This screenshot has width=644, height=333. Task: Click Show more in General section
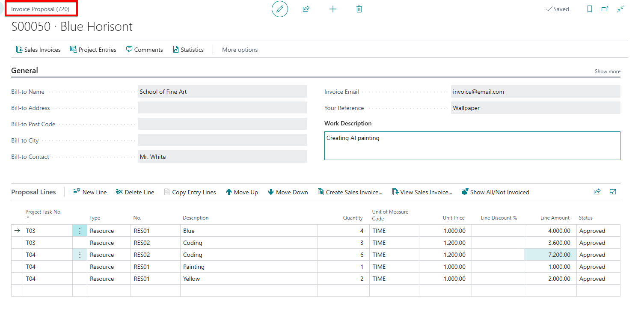(x=607, y=71)
